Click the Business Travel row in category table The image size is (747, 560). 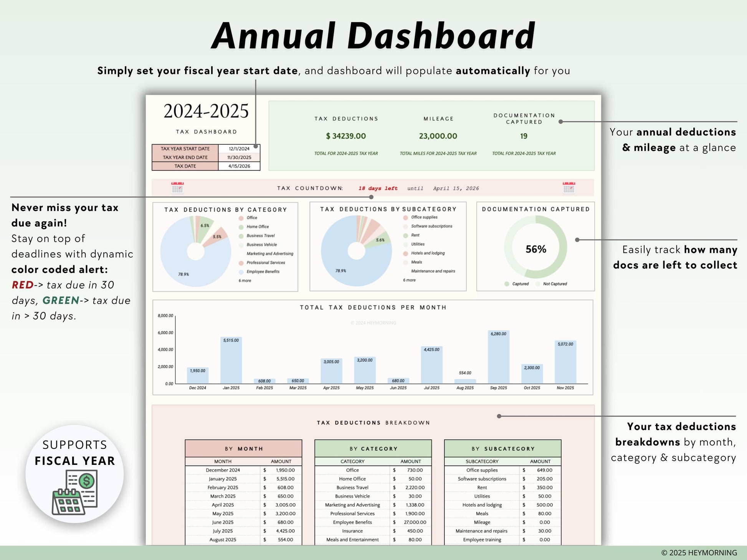[x=373, y=488]
